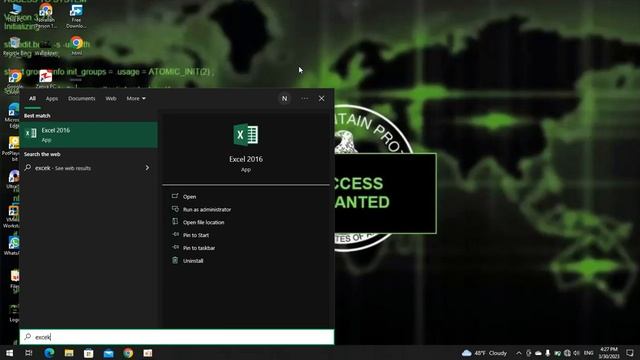
Task: Select the Recycle Bin desktop icon
Action: point(15,47)
